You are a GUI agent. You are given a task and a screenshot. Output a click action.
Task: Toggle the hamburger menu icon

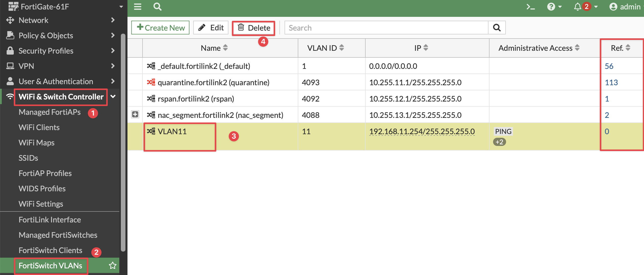[138, 6]
